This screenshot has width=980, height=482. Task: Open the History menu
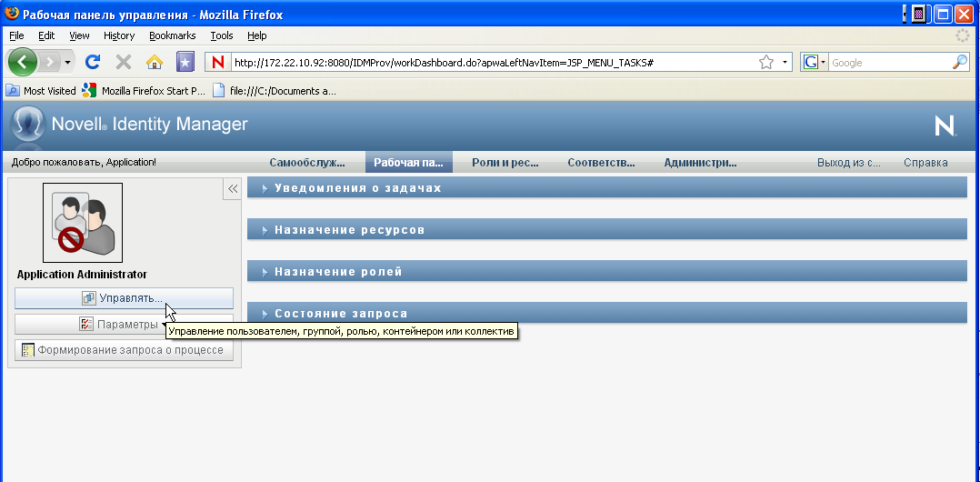tap(119, 35)
